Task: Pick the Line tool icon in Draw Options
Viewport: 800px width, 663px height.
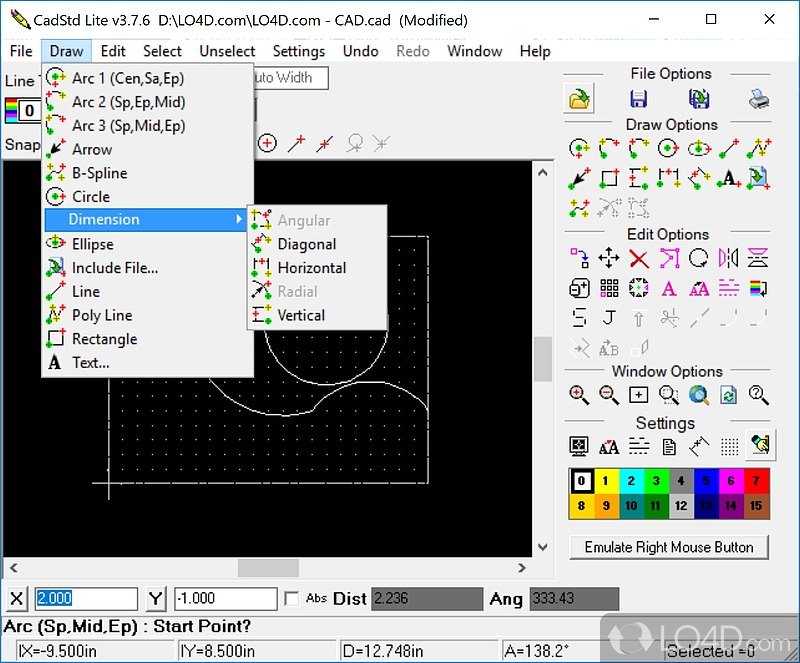Action: (729, 149)
